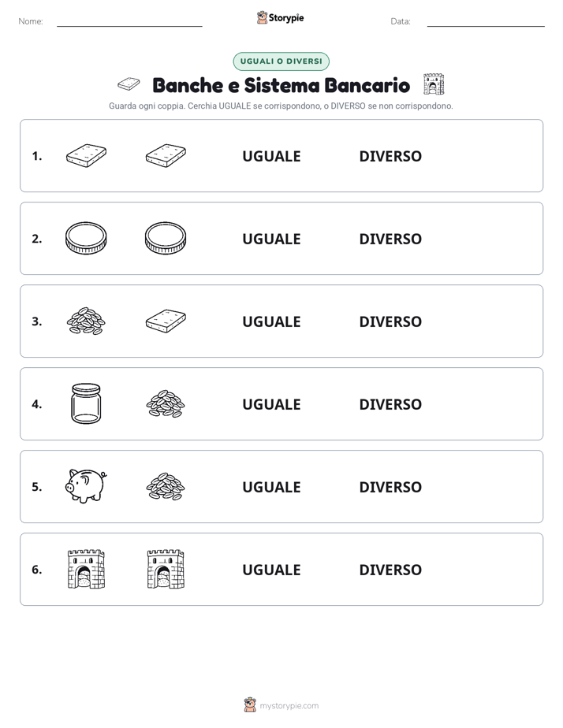This screenshot has width=563, height=728.
Task: Click the glass jar picture in row 4
Action: tap(86, 403)
